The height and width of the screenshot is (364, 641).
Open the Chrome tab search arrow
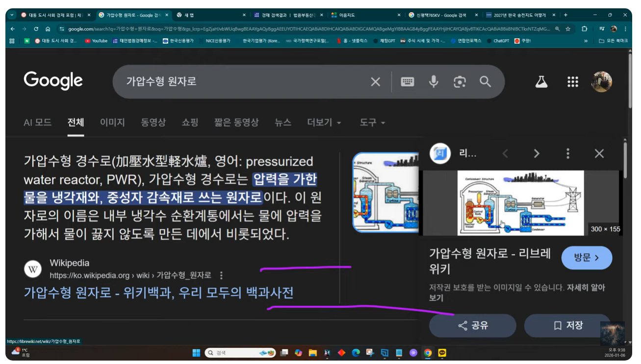click(x=13, y=15)
